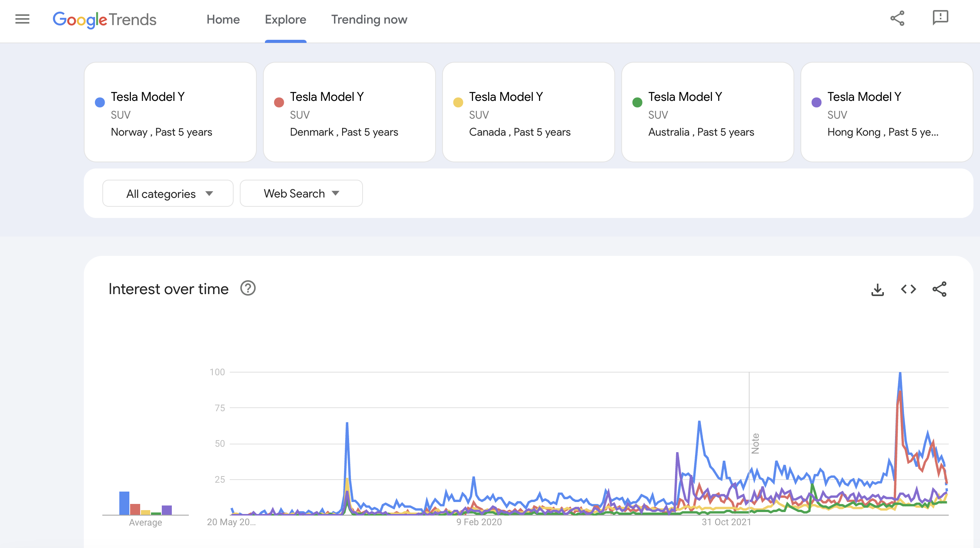980x548 pixels.
Task: Click the purple dot on the Hong Kong card
Action: [816, 102]
